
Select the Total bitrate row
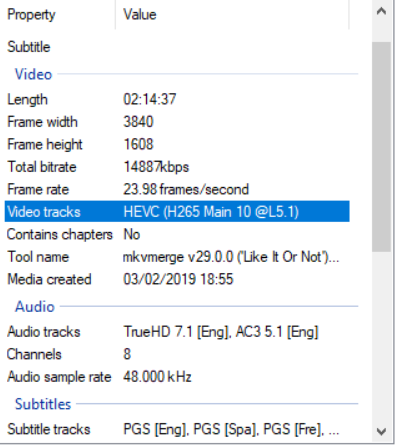coord(177,167)
